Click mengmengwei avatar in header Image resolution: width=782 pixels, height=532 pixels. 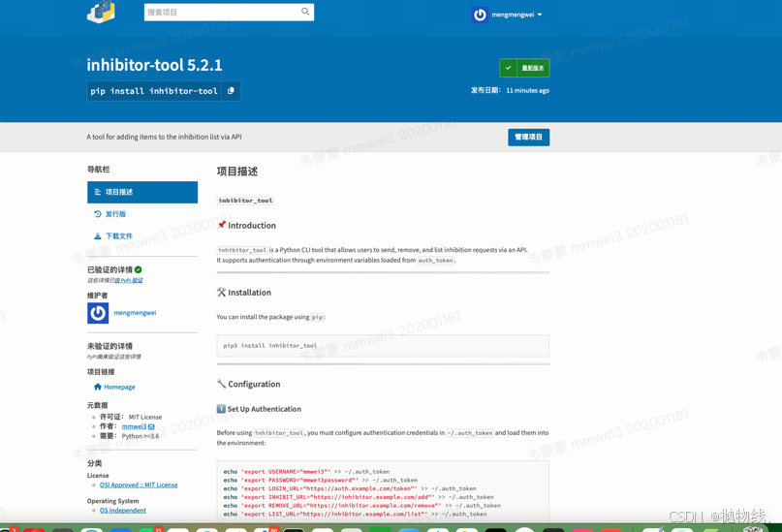pos(480,15)
